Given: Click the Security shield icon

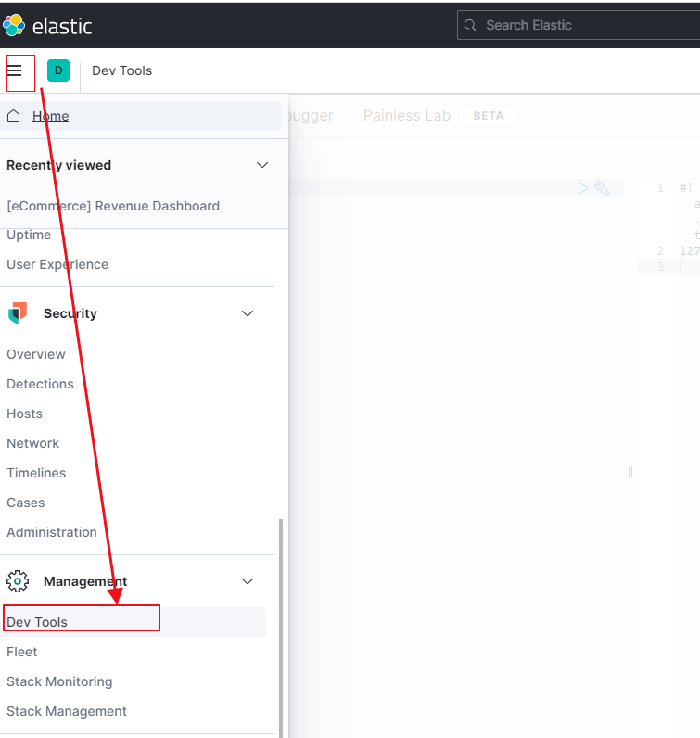Looking at the screenshot, I should tap(18, 313).
